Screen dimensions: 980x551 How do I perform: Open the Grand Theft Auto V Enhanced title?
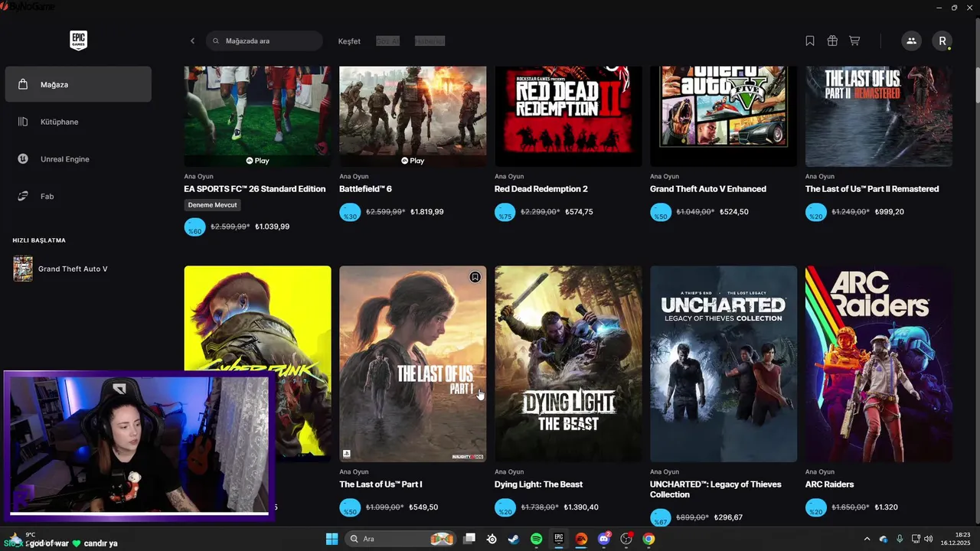point(708,189)
